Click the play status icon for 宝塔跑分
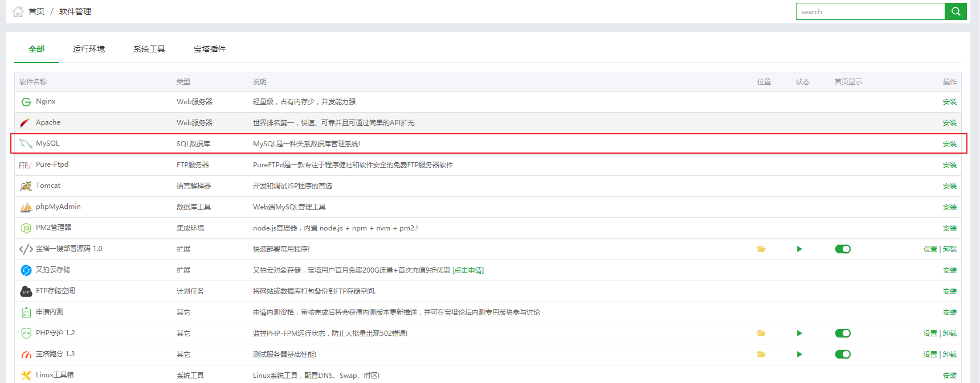Image resolution: width=980 pixels, height=383 pixels. pos(799,355)
